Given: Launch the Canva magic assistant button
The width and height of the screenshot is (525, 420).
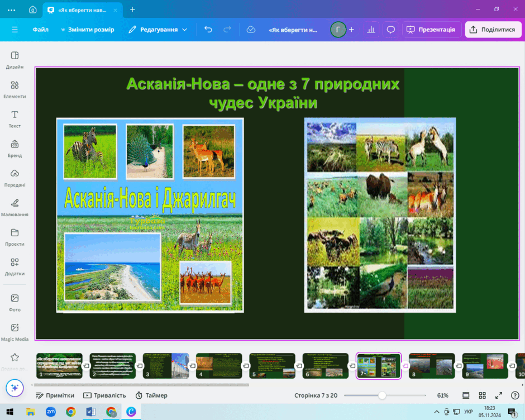Looking at the screenshot, I should pyautogui.click(x=15, y=388).
